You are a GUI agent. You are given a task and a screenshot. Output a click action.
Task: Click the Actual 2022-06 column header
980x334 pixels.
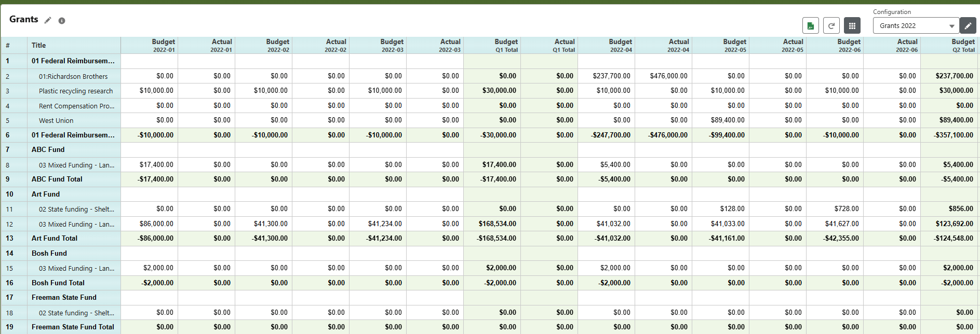[892, 45]
